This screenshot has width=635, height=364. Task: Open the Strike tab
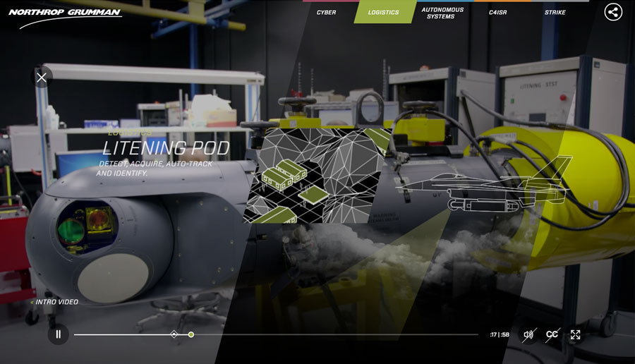(555, 13)
